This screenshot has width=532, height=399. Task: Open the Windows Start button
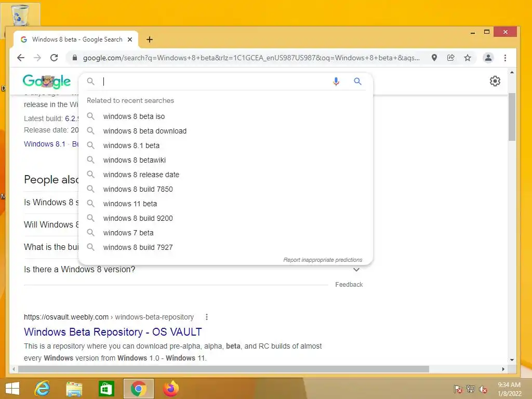pyautogui.click(x=12, y=389)
